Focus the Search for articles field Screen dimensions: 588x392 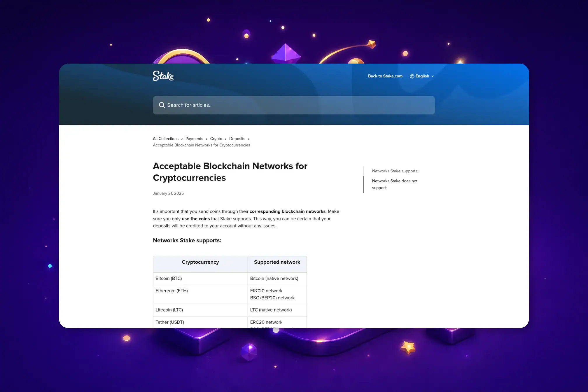point(294,105)
